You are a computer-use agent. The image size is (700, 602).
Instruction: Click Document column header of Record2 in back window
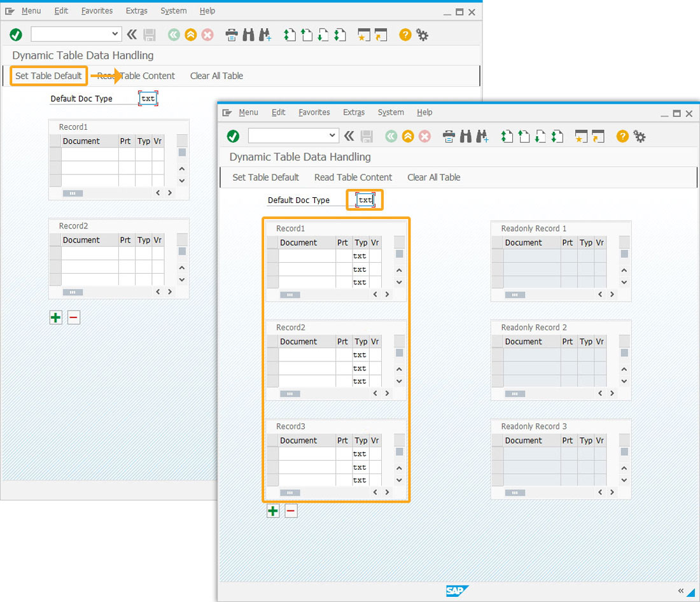click(90, 240)
